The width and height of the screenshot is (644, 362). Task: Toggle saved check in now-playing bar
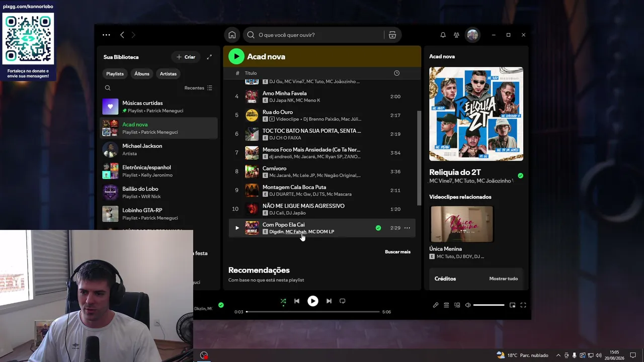point(221,305)
